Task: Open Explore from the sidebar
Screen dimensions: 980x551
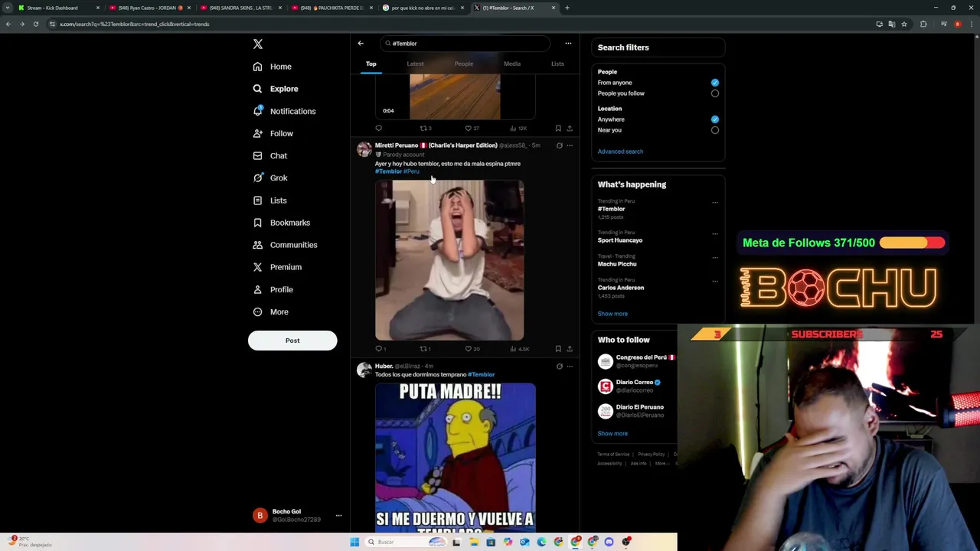Action: coord(276,89)
